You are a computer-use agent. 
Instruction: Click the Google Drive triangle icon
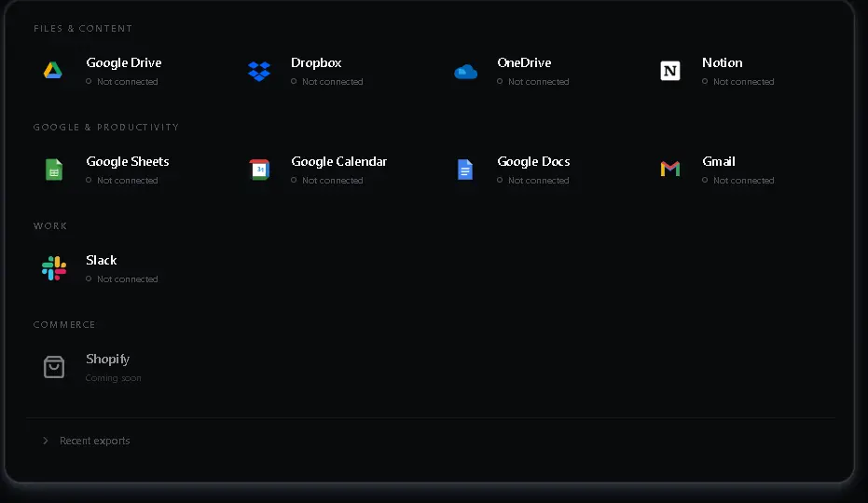coord(53,70)
